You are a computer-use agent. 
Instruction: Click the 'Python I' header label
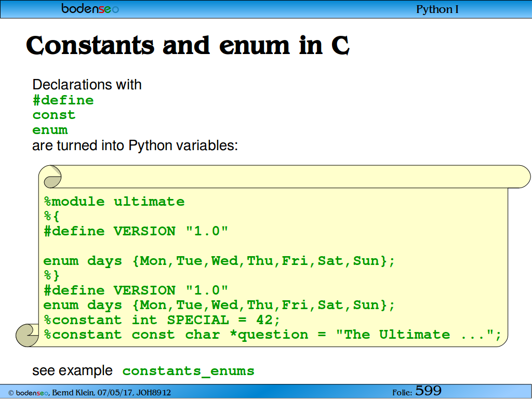437,9
